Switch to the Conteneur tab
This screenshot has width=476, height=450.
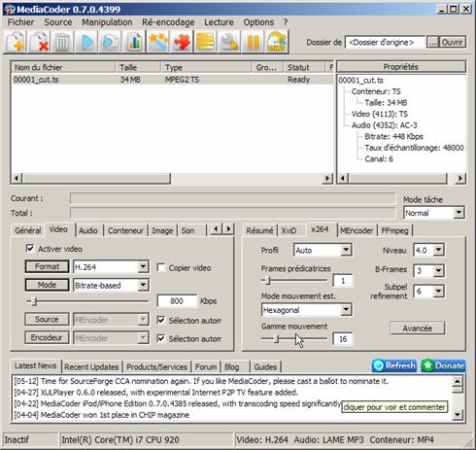125,230
